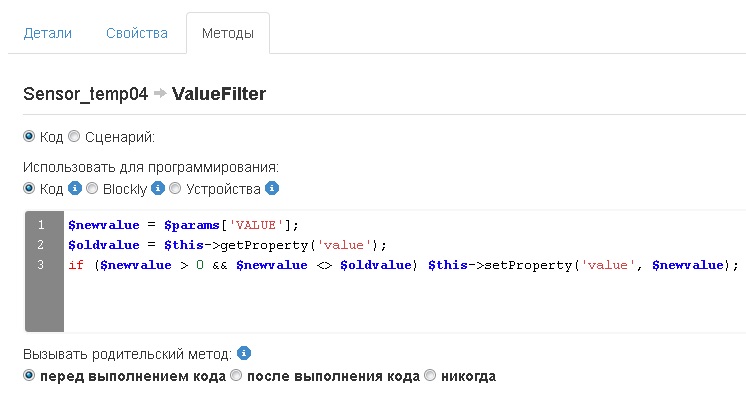Choose Код as programming method
This screenshot has width=746, height=396.
coord(29,188)
